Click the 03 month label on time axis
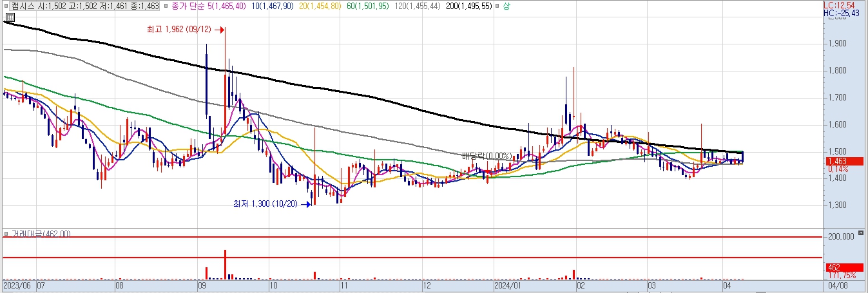This screenshot has height=293, width=868. tap(652, 284)
